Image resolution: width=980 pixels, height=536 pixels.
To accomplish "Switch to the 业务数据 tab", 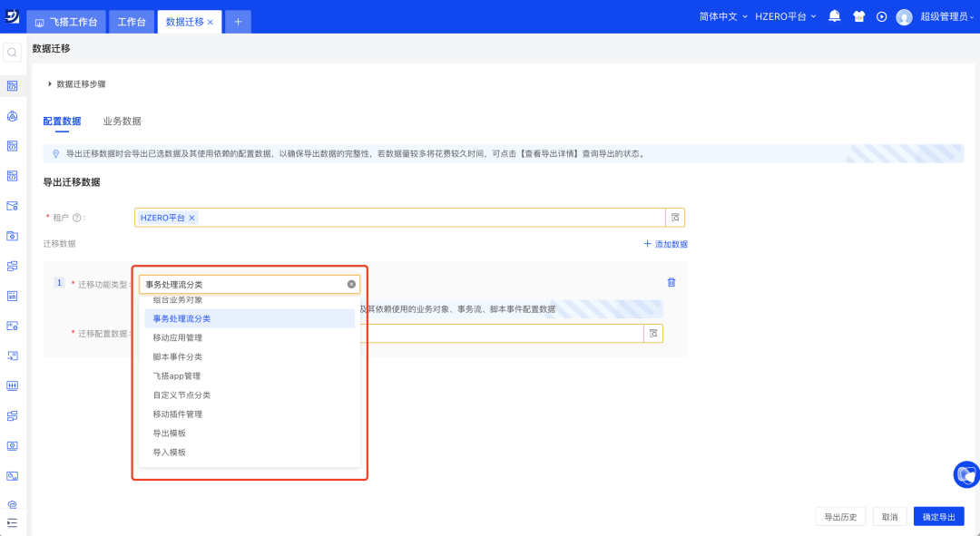I will pyautogui.click(x=122, y=121).
